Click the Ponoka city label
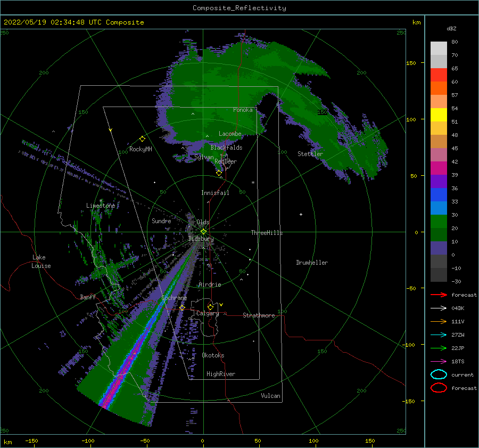Viewport: 479px width, 448px height. point(243,110)
